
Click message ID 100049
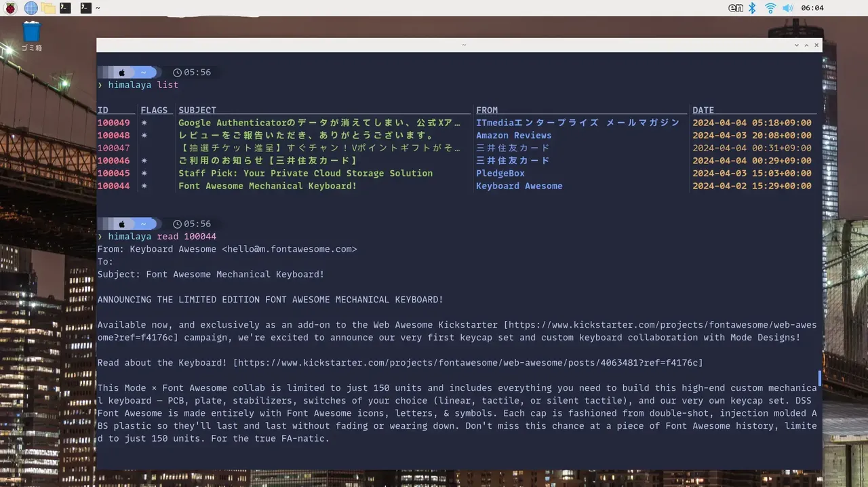[x=113, y=123]
